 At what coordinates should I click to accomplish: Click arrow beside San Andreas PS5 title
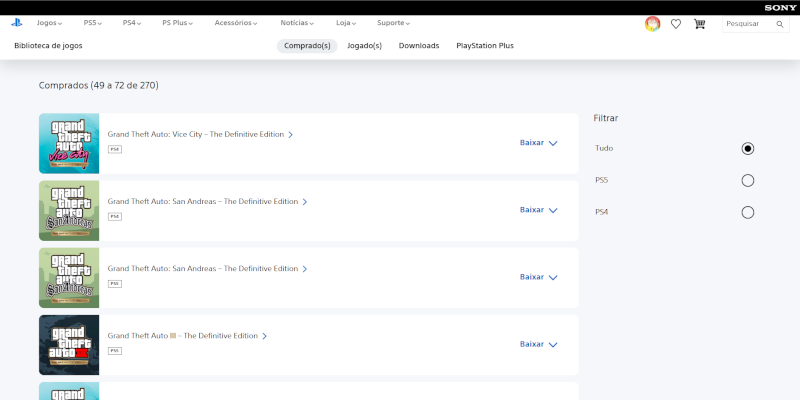tap(305, 269)
